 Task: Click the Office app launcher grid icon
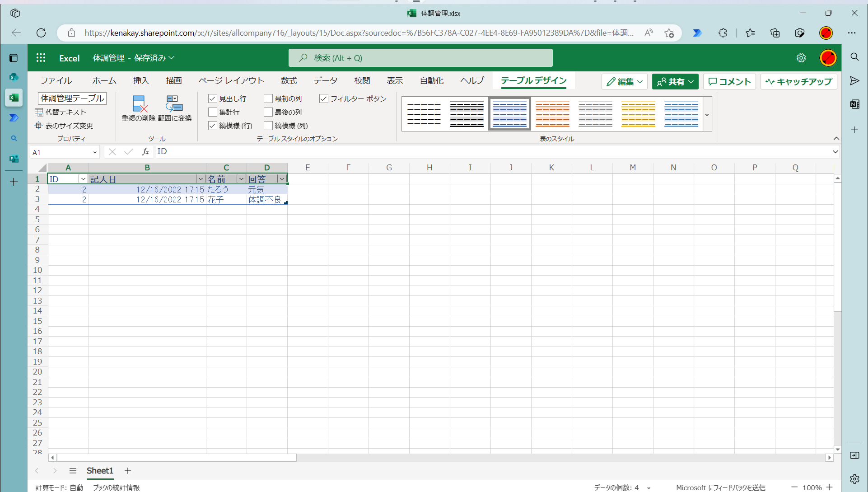tap(41, 57)
